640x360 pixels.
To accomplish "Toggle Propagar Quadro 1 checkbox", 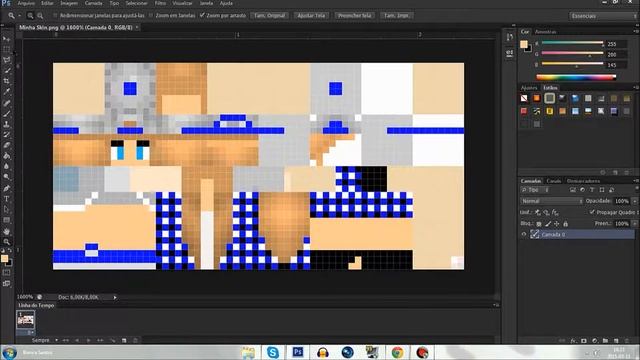I will coord(592,212).
